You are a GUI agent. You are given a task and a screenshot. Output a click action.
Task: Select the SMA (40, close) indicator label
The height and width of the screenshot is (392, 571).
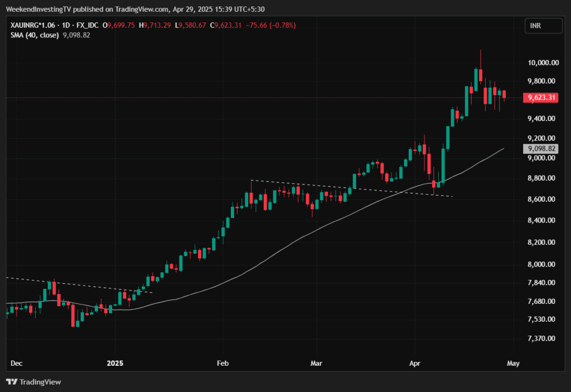coord(35,35)
